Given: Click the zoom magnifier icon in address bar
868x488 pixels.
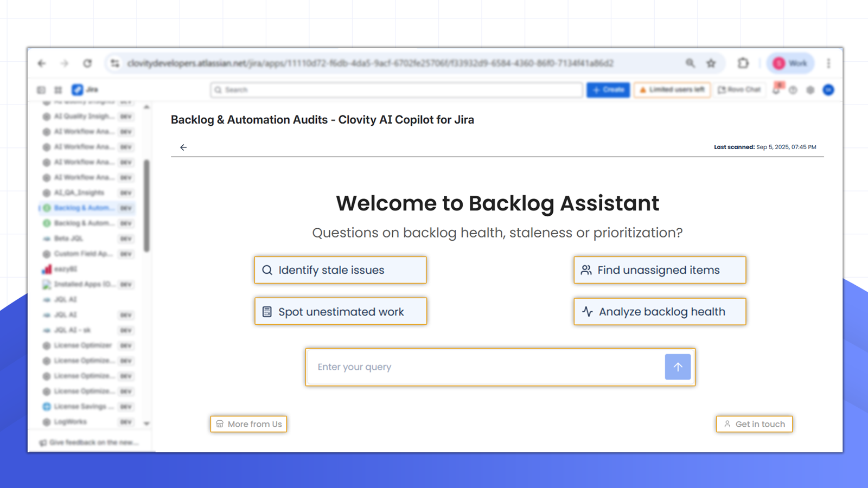Looking at the screenshot, I should click(690, 63).
